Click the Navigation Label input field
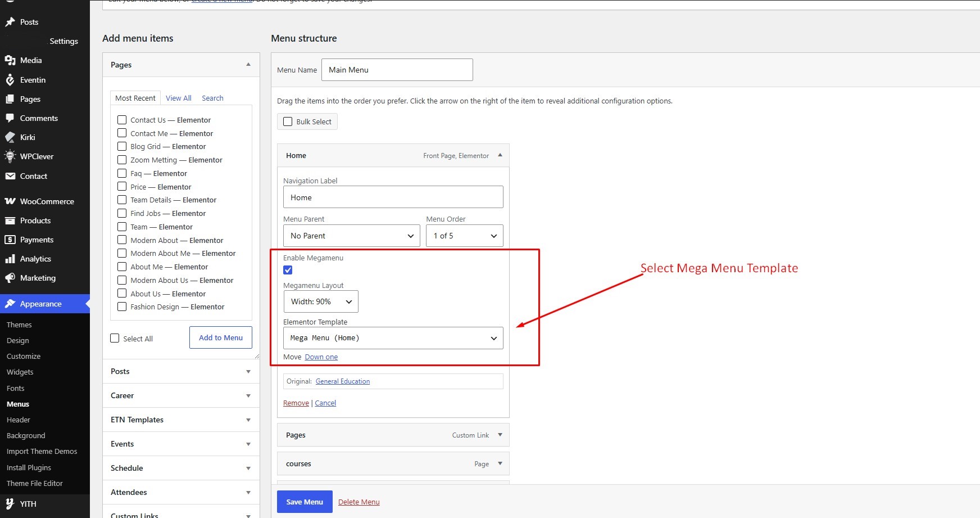Viewport: 980px width, 518px height. pos(393,197)
